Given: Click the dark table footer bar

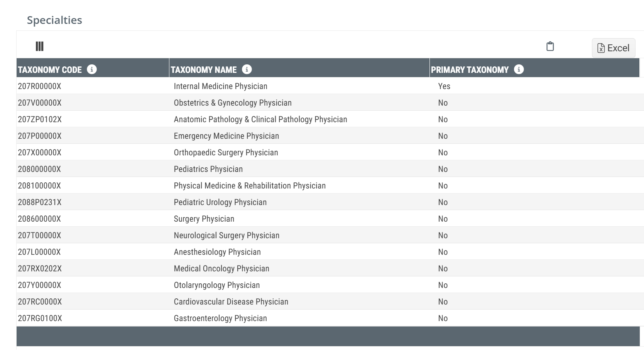Looking at the screenshot, I should pos(328,336).
